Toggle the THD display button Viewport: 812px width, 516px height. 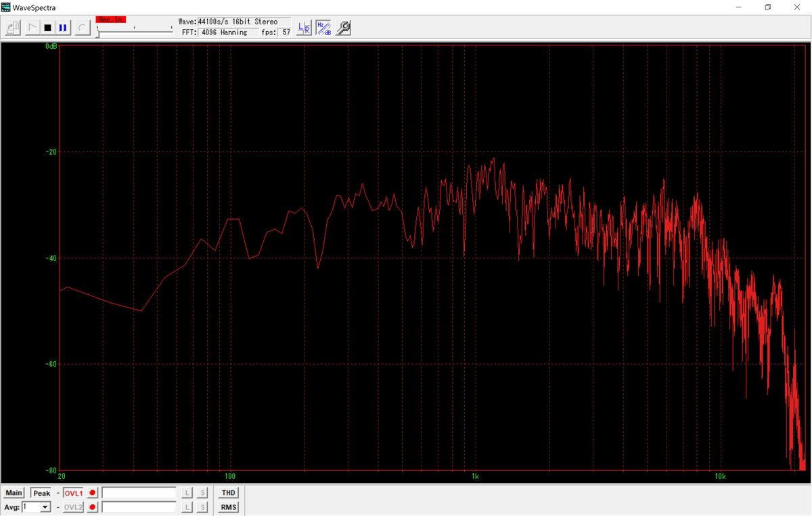click(x=229, y=493)
